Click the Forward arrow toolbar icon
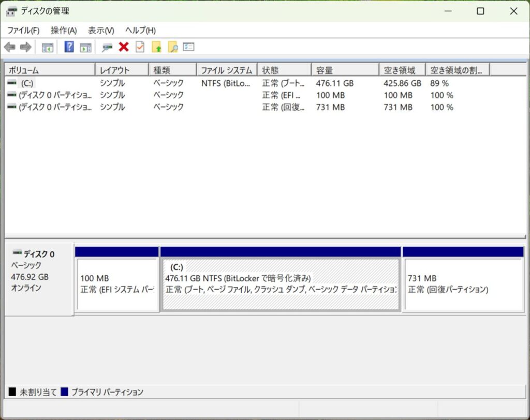This screenshot has height=420, width=530. (x=26, y=47)
